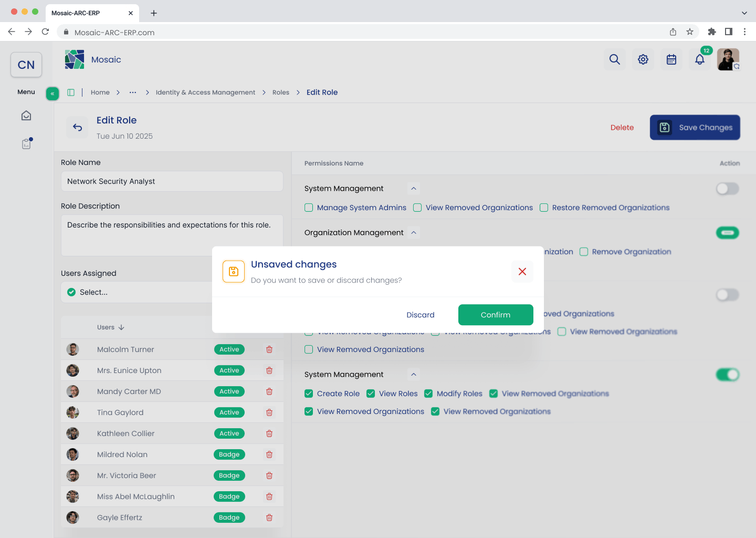Toggle the Organization Management switch

(728, 233)
